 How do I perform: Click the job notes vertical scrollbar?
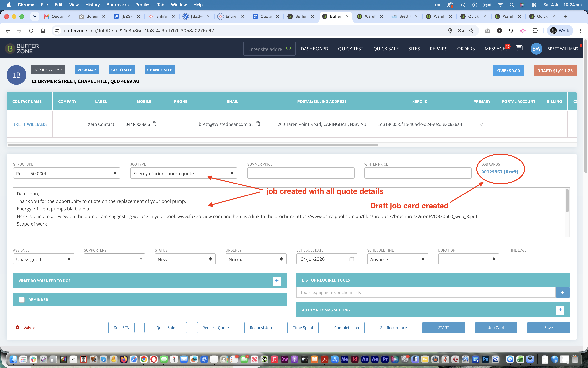567,201
